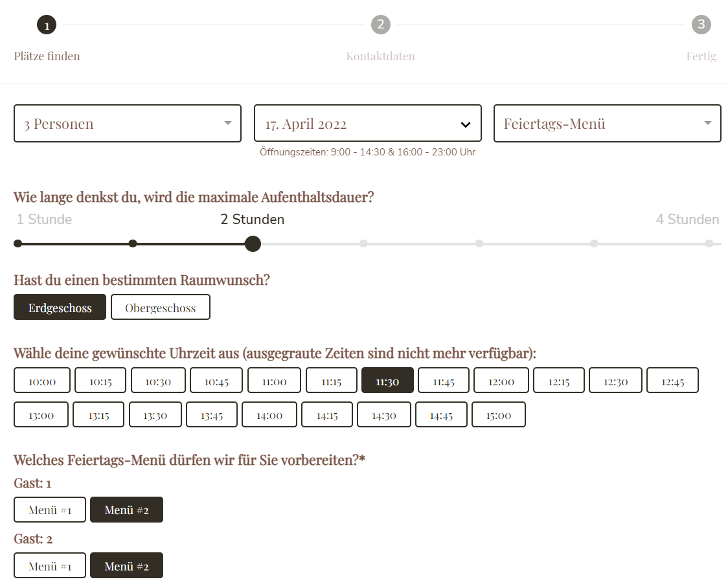Image resolution: width=728 pixels, height=586 pixels.
Task: Set stay duration to 1 Stunde
Action: pos(18,243)
